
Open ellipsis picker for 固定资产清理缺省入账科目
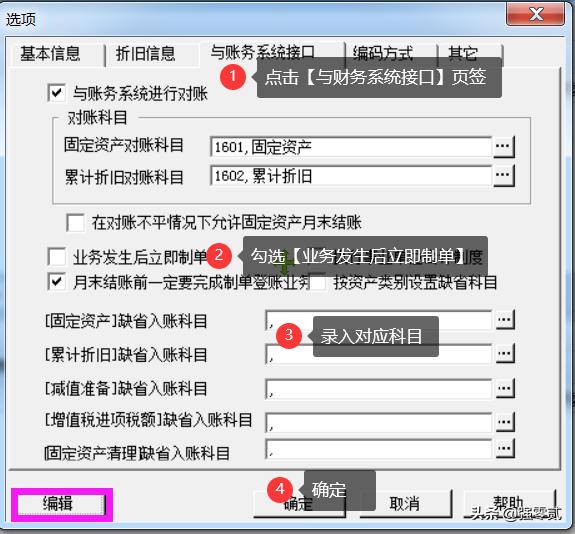[505, 448]
